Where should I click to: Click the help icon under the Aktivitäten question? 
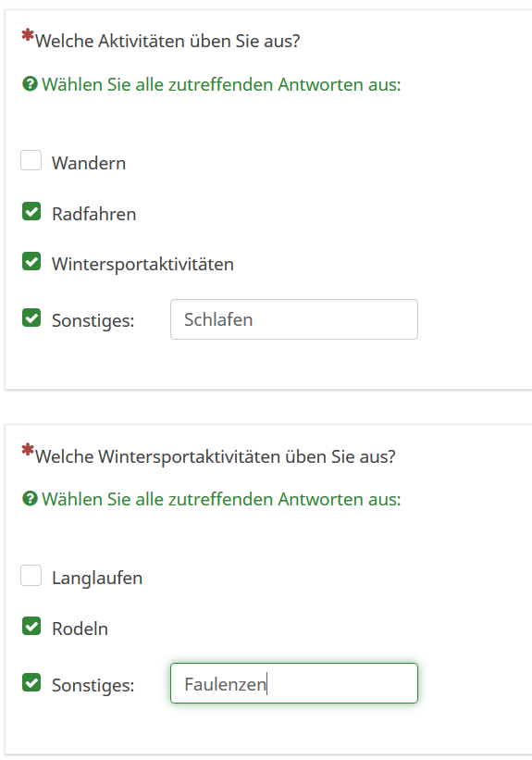click(30, 84)
